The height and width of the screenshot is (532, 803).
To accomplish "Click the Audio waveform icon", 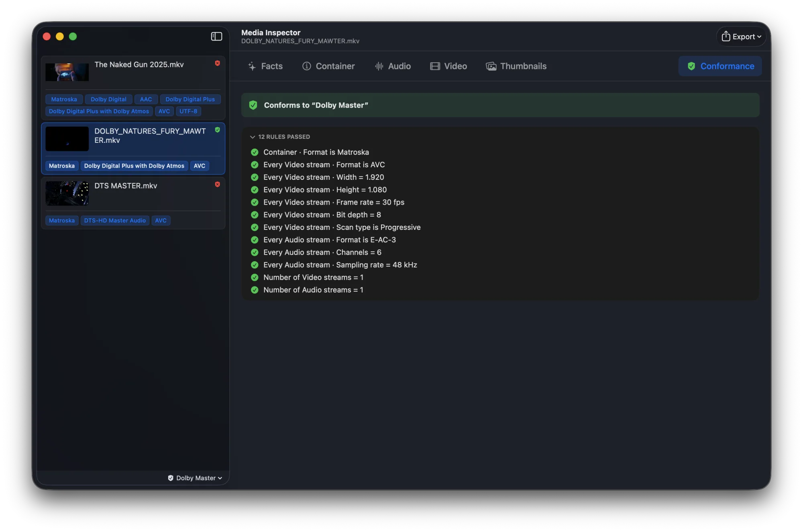I will pyautogui.click(x=379, y=66).
